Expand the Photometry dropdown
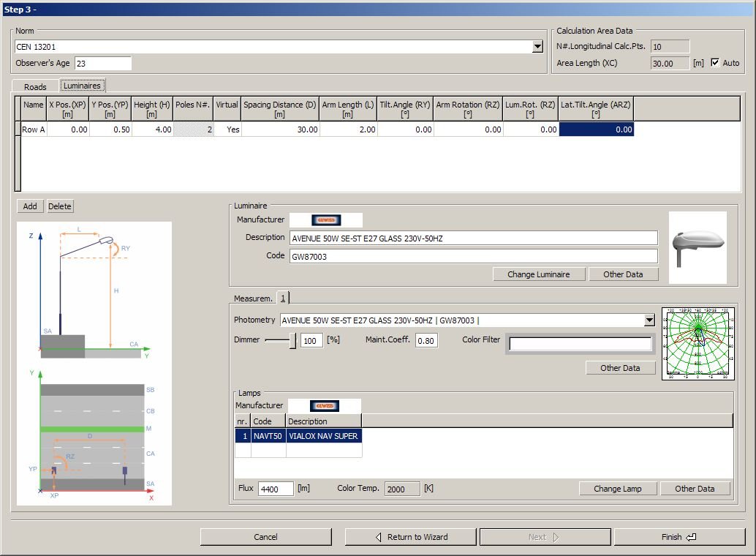Image resolution: width=756 pixels, height=556 pixels. coord(649,320)
